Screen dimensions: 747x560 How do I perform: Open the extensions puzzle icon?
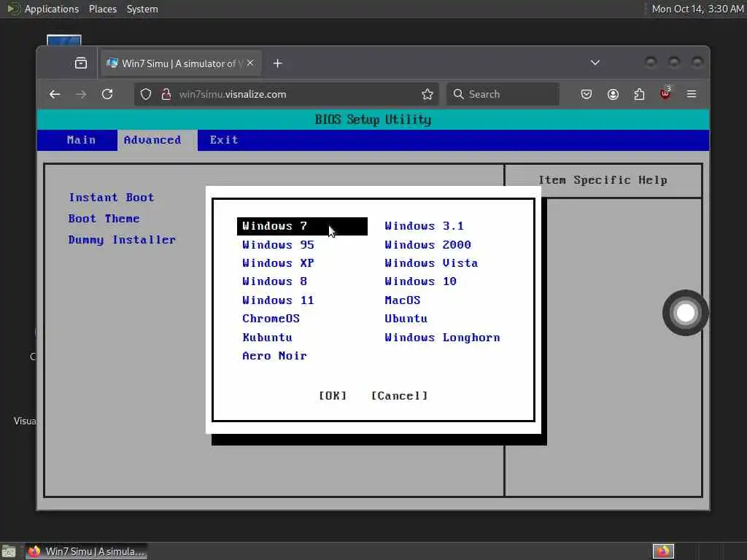[639, 94]
